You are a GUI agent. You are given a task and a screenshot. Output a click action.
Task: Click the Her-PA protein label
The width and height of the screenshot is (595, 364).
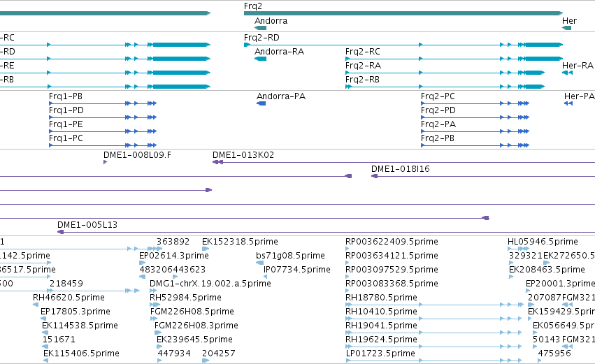580,96
